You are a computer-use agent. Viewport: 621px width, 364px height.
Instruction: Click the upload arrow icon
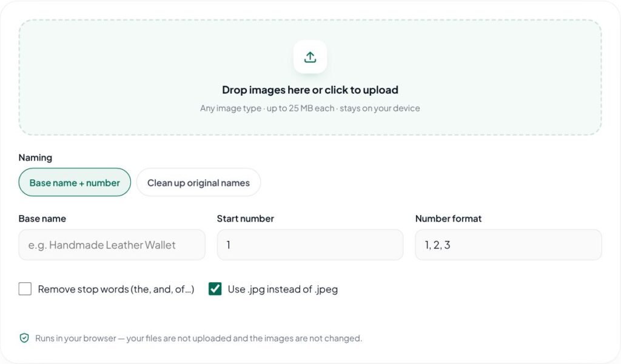click(x=310, y=57)
